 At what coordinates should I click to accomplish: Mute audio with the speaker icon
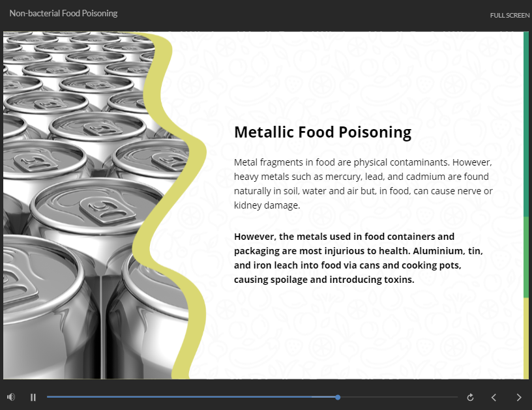[x=11, y=397]
